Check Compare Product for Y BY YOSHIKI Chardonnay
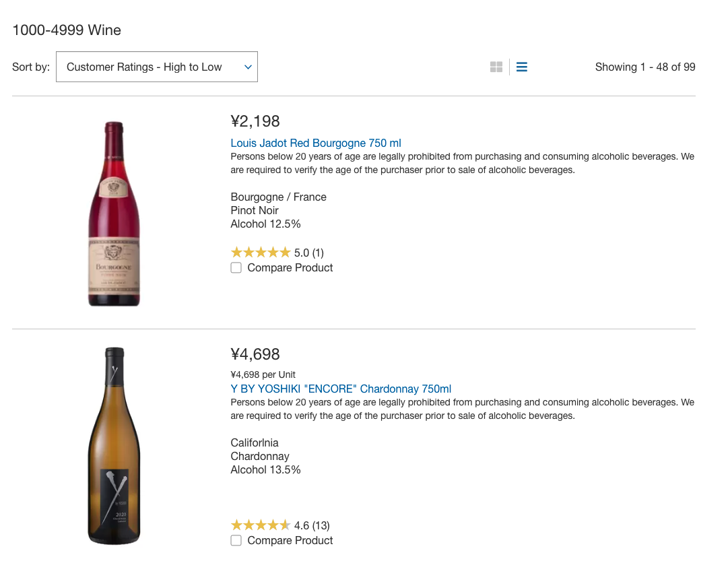Image resolution: width=728 pixels, height=561 pixels. (x=236, y=541)
